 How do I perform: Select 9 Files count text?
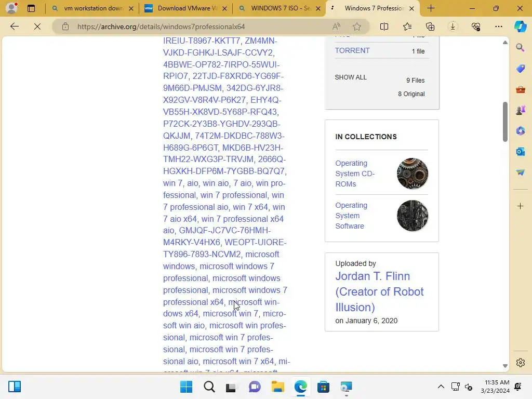[x=415, y=81]
